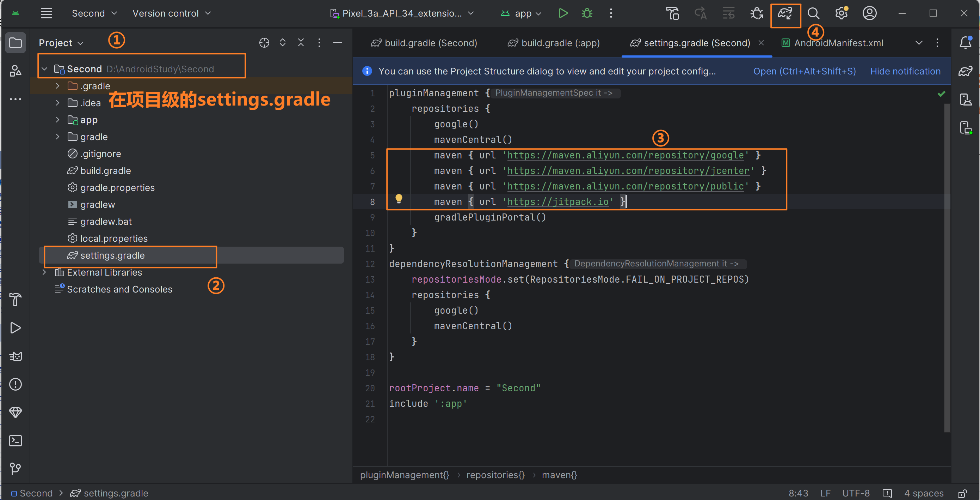980x500 pixels.
Task: Open the Version control dropdown menu
Action: pos(171,13)
